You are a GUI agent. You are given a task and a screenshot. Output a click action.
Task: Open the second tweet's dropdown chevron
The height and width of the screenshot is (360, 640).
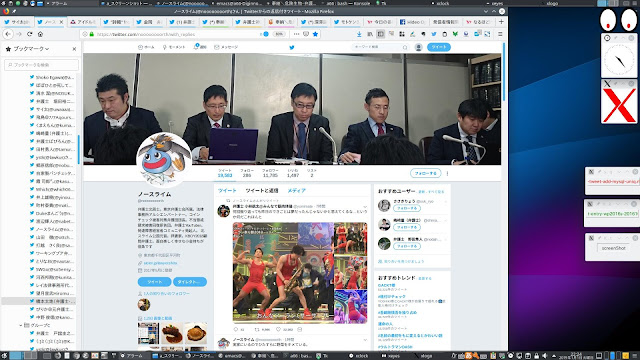365,340
